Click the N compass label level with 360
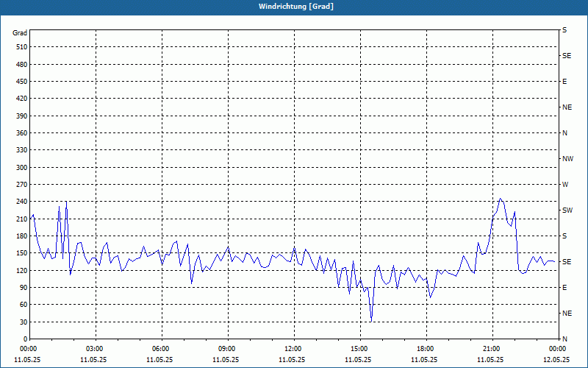 click(x=564, y=133)
